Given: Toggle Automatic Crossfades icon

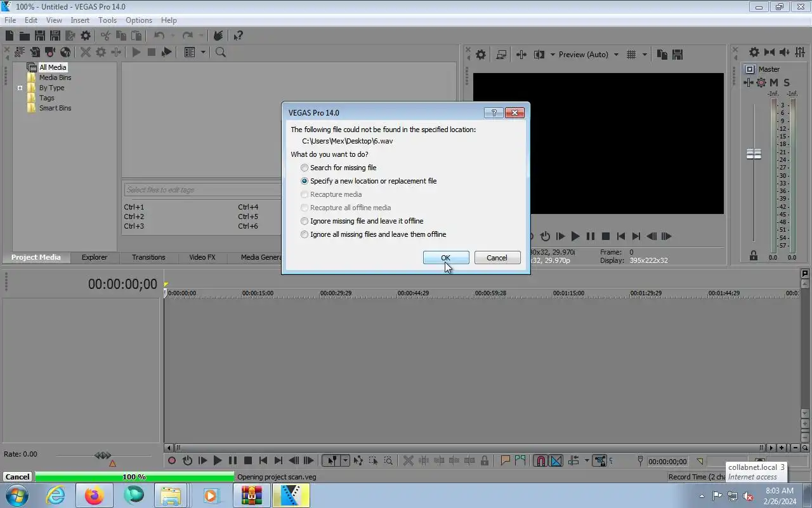Looking at the screenshot, I should click(x=556, y=460).
